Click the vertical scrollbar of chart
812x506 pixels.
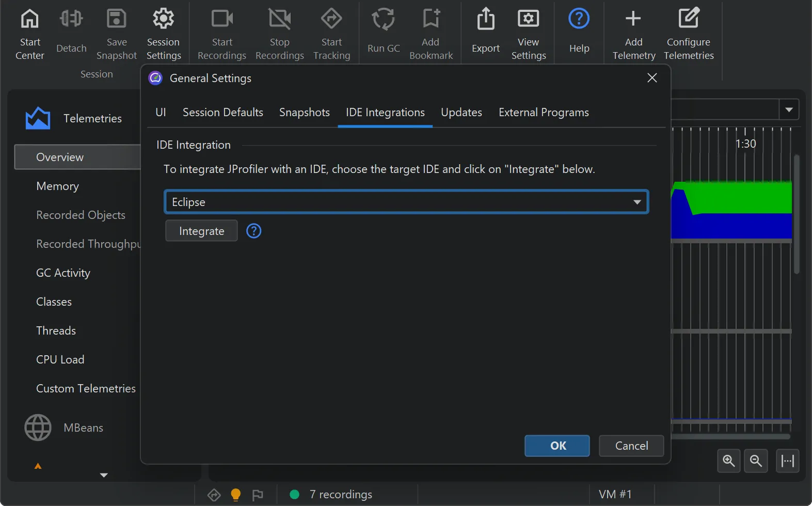pyautogui.click(x=797, y=214)
